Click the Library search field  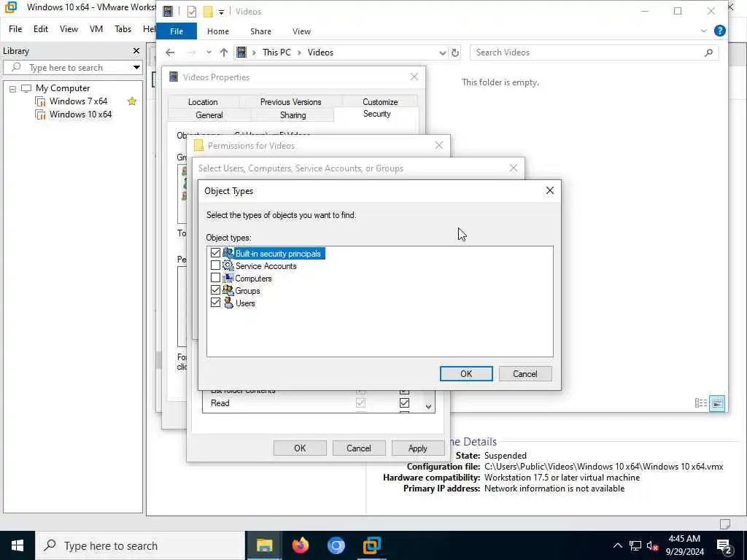tap(71, 68)
